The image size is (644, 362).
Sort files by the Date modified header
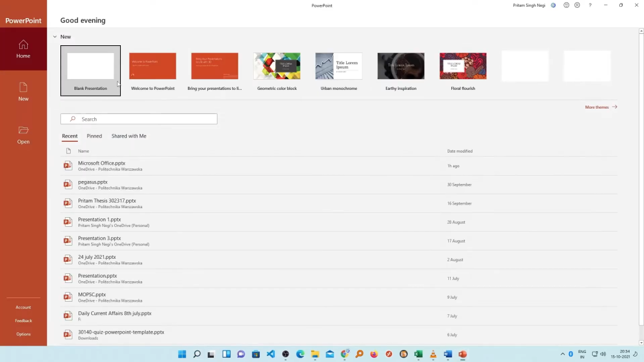point(460,151)
